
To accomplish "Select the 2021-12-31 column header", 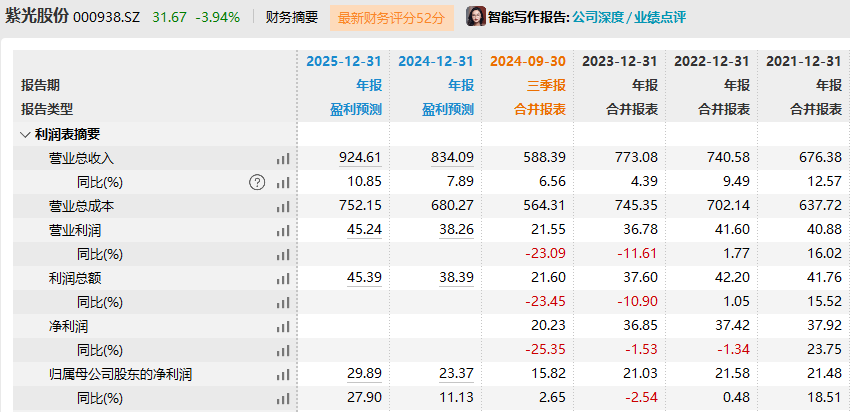I will point(803,61).
